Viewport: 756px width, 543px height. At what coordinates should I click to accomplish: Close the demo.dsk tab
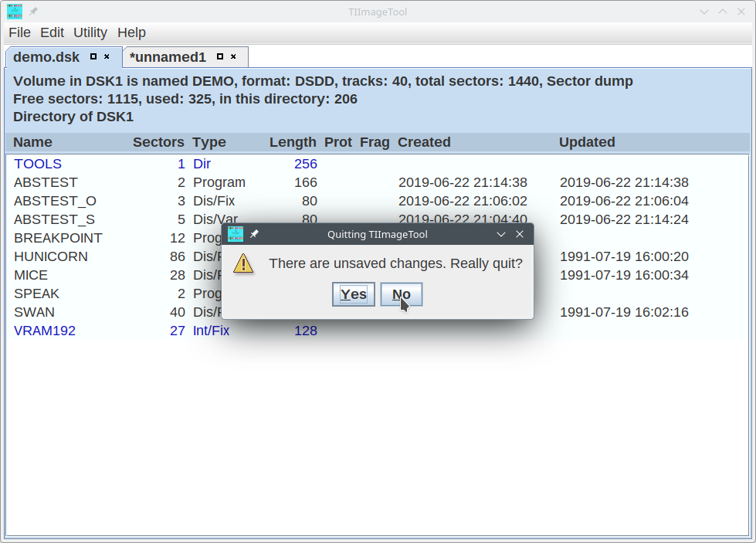click(107, 56)
